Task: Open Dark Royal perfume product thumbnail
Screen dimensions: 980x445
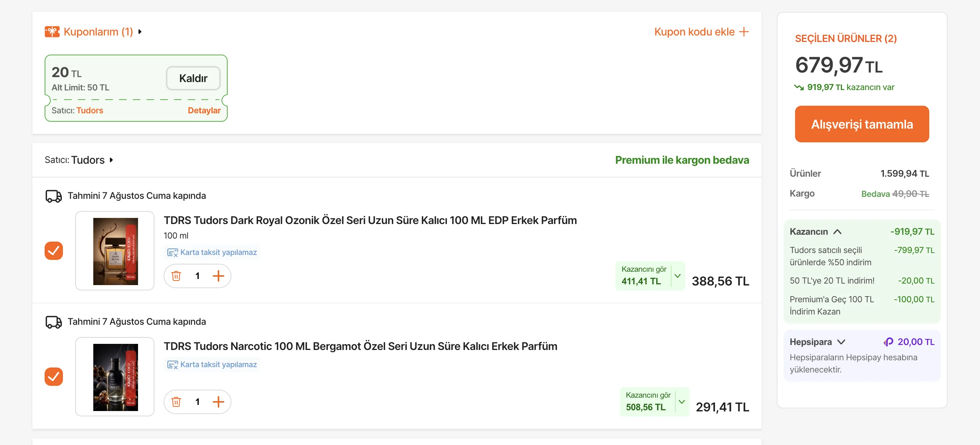Action: click(115, 251)
